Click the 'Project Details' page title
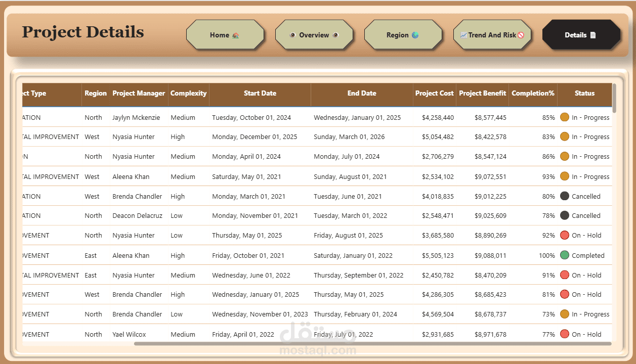Image resolution: width=636 pixels, height=364 pixels. tap(83, 32)
